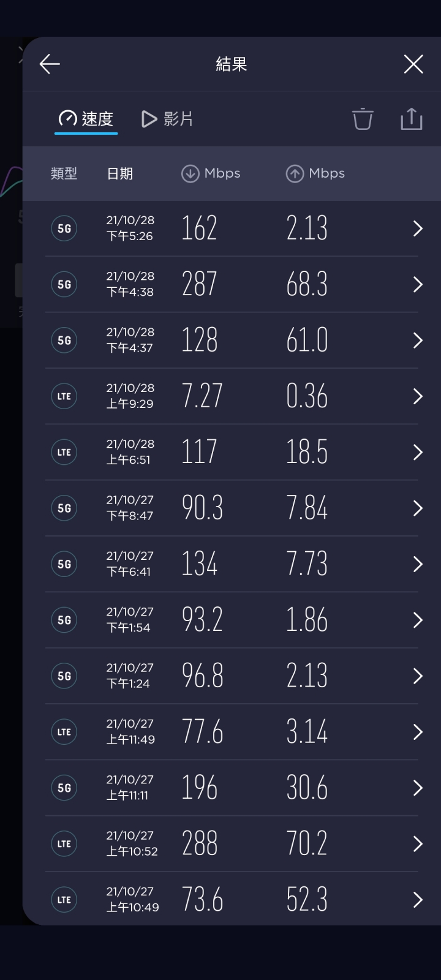This screenshot has height=980, width=441.
Task: Tap the back arrow icon
Action: [50, 64]
